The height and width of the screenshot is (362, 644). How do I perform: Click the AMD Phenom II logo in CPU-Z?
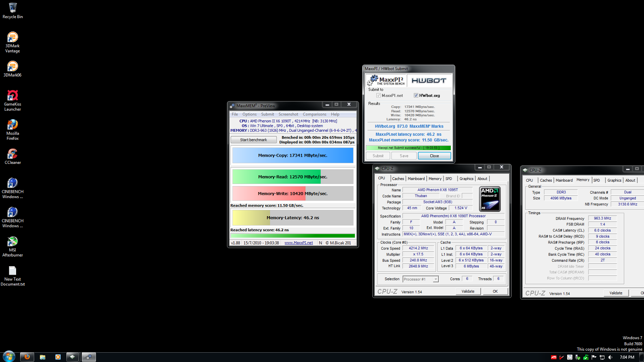pyautogui.click(x=490, y=199)
